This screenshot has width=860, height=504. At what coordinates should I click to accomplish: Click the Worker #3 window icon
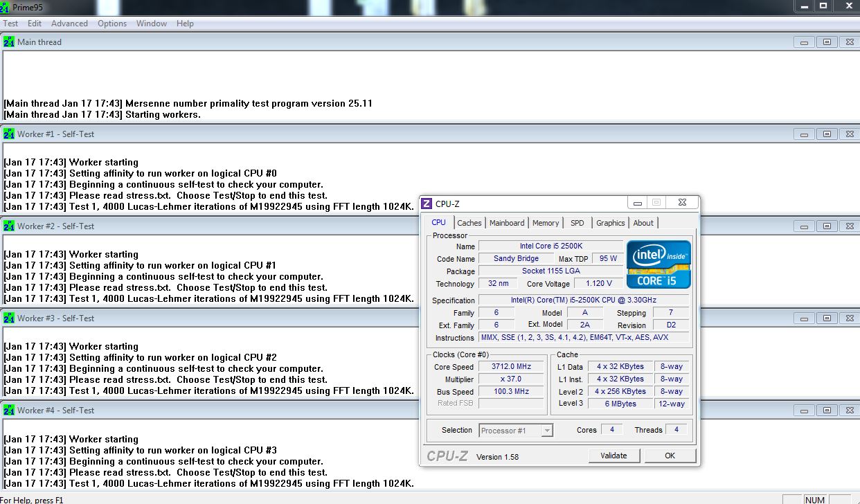coord(9,318)
